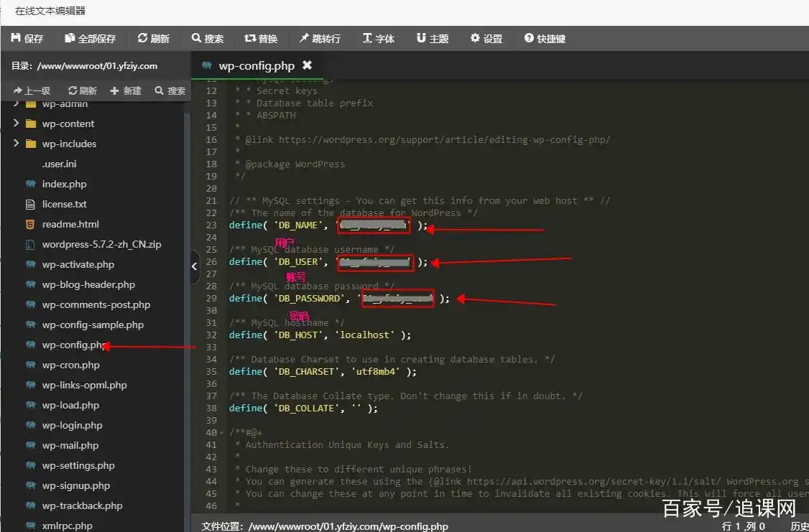Open the Font (字体) settings
The width and height of the screenshot is (809, 532).
click(x=379, y=39)
